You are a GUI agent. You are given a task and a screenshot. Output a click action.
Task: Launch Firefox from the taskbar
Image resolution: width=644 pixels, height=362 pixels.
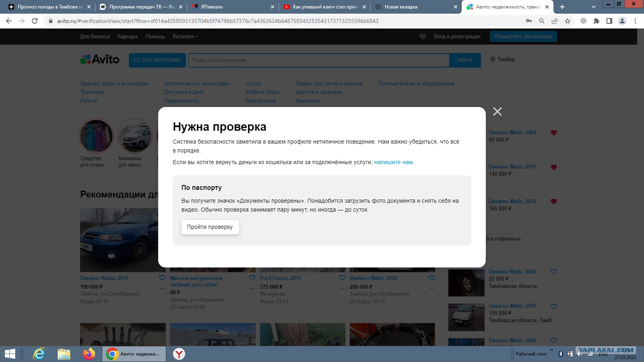click(89, 354)
